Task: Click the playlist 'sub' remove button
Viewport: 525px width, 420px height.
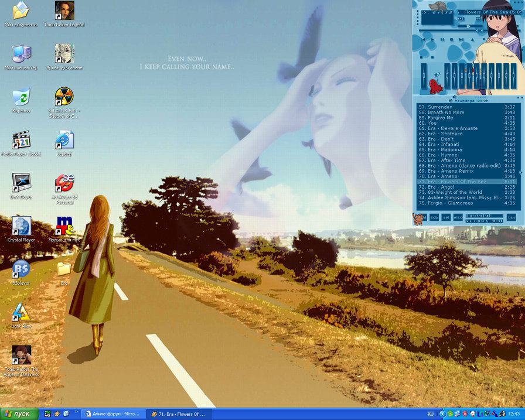Action: (434, 217)
